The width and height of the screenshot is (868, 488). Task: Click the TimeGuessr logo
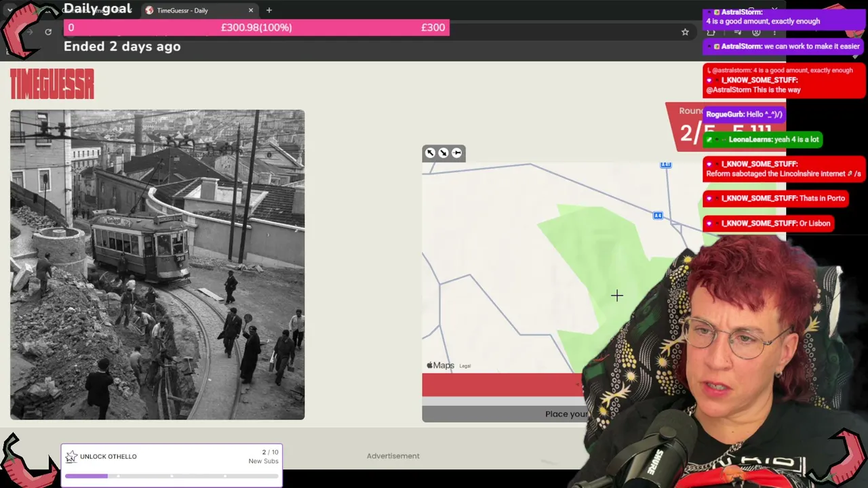52,84
